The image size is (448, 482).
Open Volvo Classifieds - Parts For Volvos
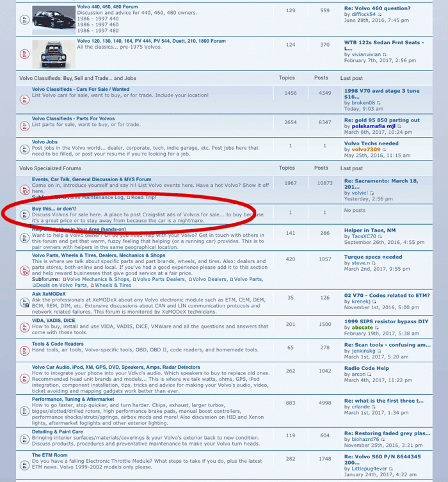[x=73, y=118]
